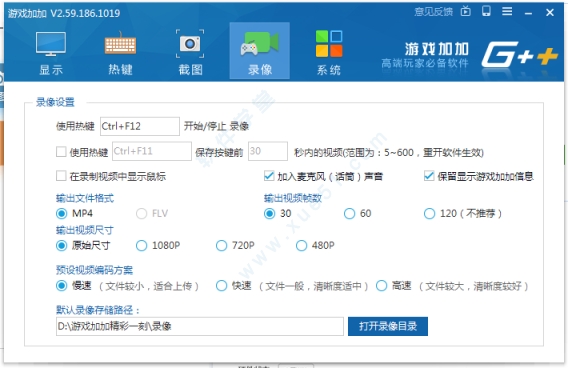Click the 意见反馈 feedback link
The width and height of the screenshot is (568, 368).
(434, 12)
